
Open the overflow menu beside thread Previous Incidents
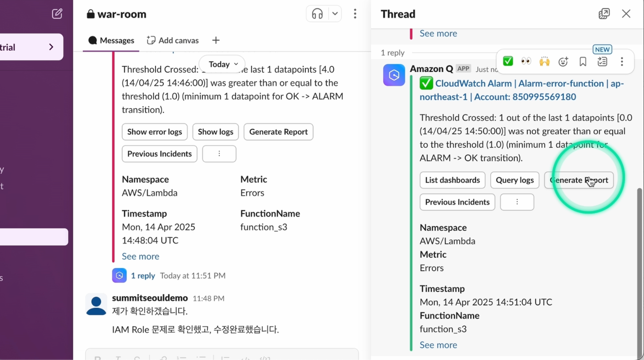click(517, 202)
